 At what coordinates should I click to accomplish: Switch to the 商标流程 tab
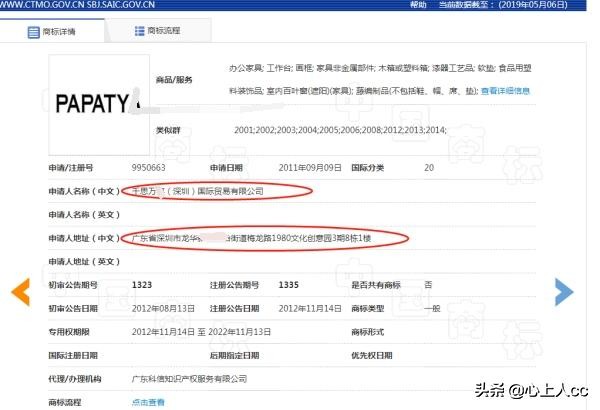[x=158, y=30]
